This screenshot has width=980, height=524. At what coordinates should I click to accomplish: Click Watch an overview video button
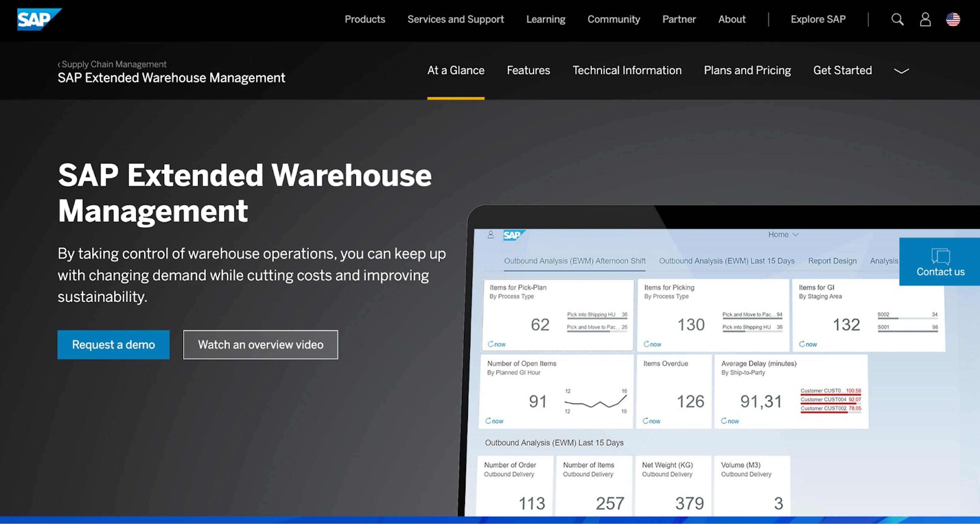tap(261, 344)
